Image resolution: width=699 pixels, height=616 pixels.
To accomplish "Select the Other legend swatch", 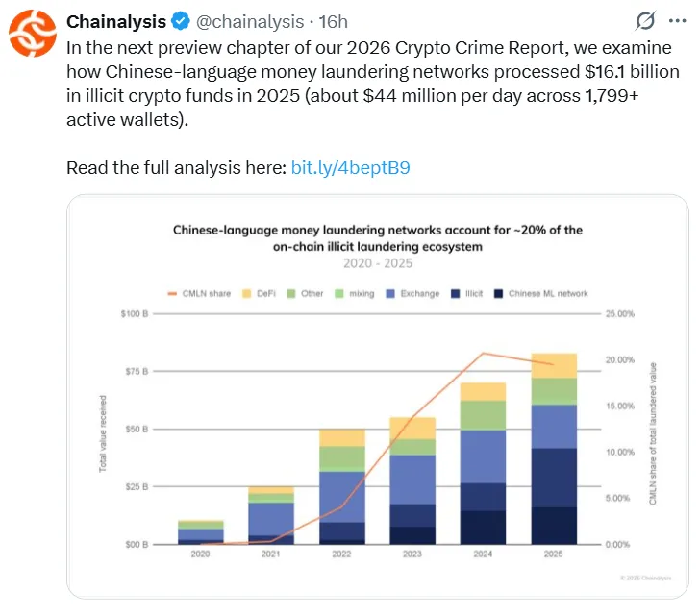I will 288,293.
